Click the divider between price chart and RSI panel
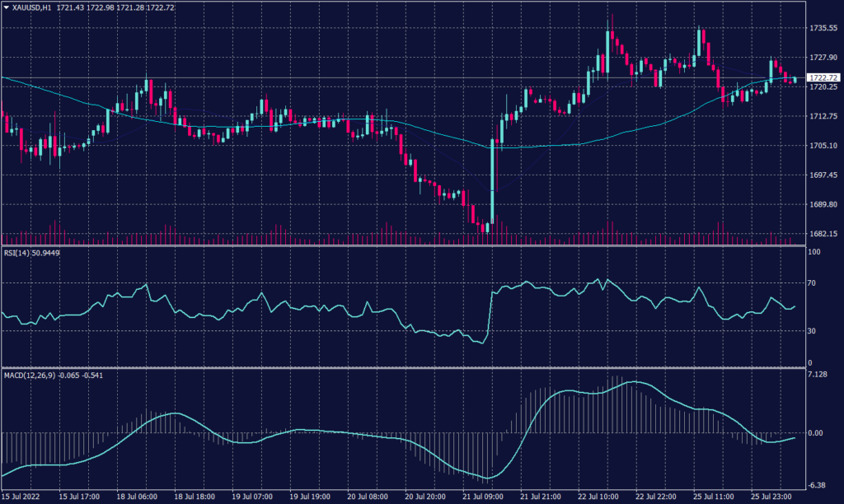Screen dimensions: 844x504 pos(412,245)
